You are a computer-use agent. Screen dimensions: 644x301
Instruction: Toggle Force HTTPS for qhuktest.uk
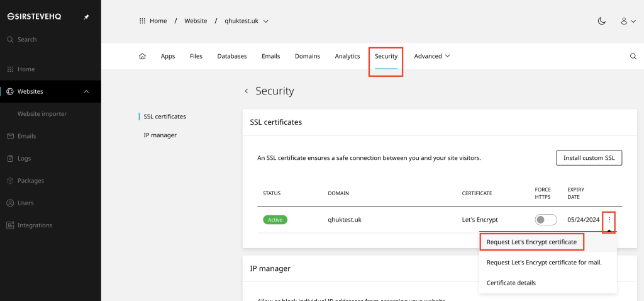pos(546,220)
